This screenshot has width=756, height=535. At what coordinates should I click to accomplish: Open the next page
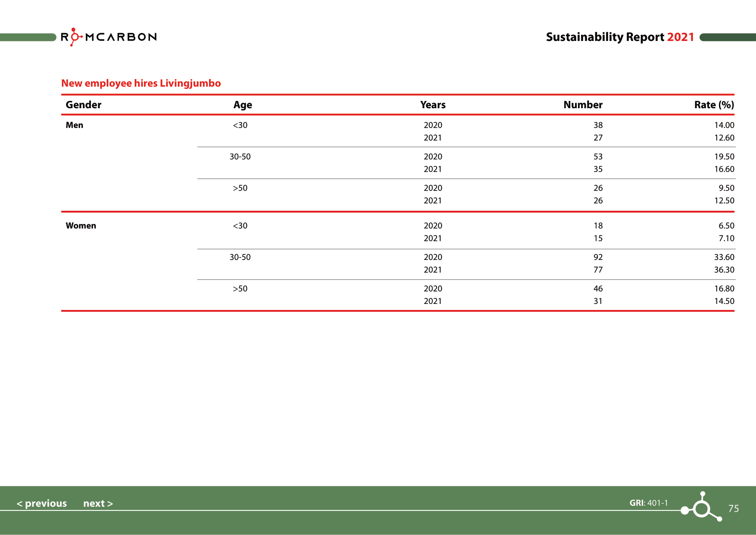pyautogui.click(x=98, y=503)
